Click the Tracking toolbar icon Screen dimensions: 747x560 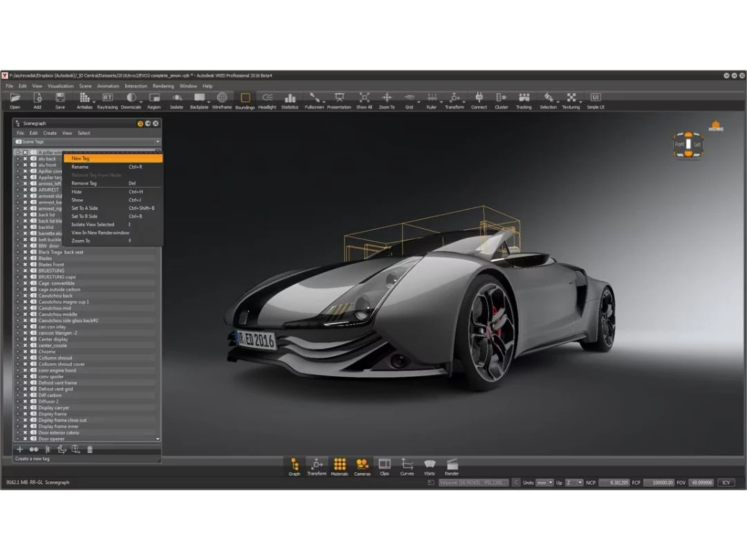pos(524,99)
